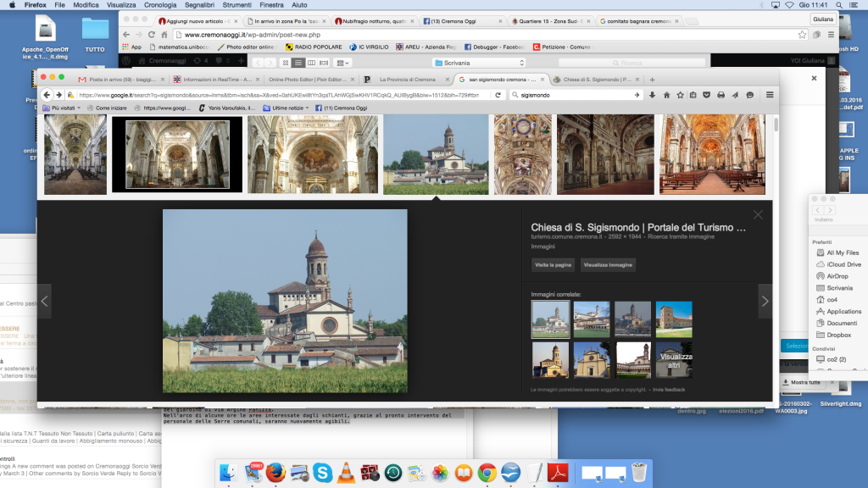Click the Visualizza altri related images tile
This screenshot has height=488, width=868.
tap(675, 359)
